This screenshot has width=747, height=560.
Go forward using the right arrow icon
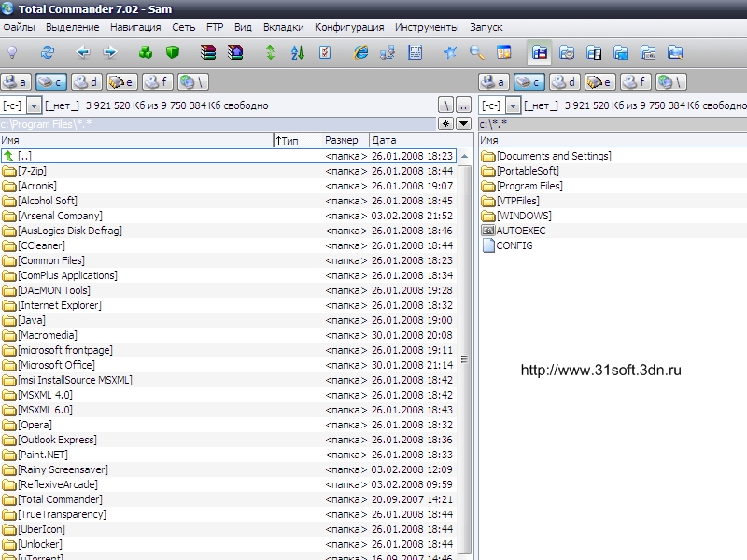(110, 52)
